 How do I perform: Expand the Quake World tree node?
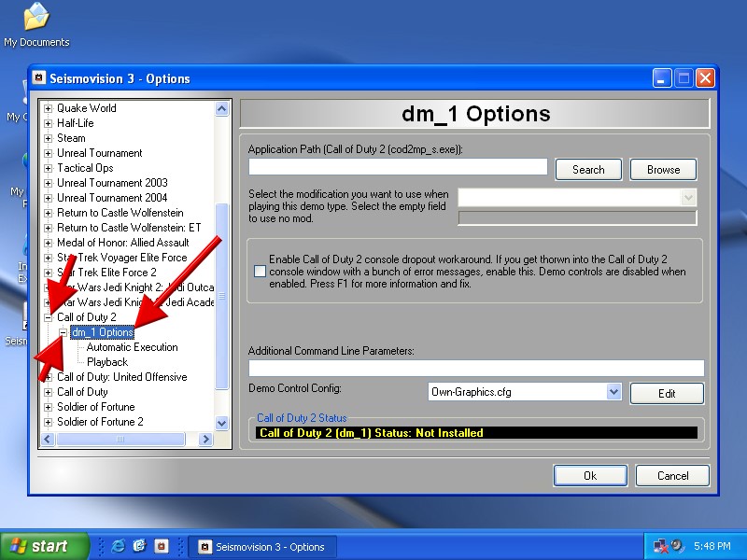tap(49, 108)
